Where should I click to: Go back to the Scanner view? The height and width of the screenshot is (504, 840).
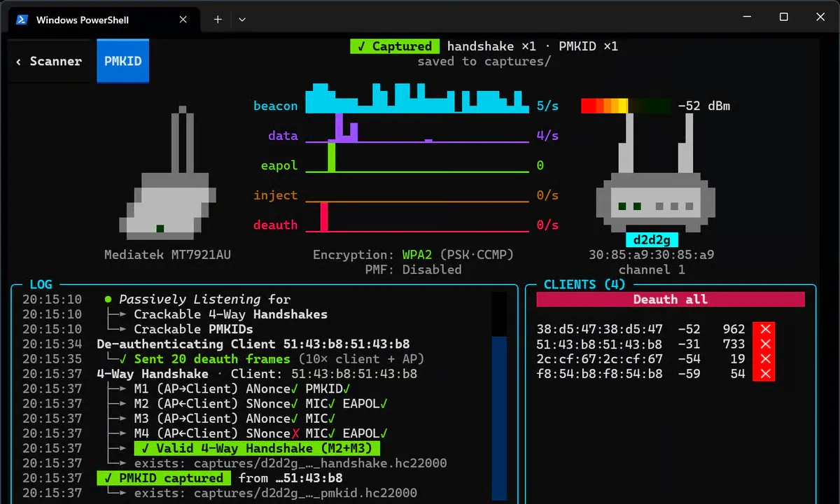[49, 62]
